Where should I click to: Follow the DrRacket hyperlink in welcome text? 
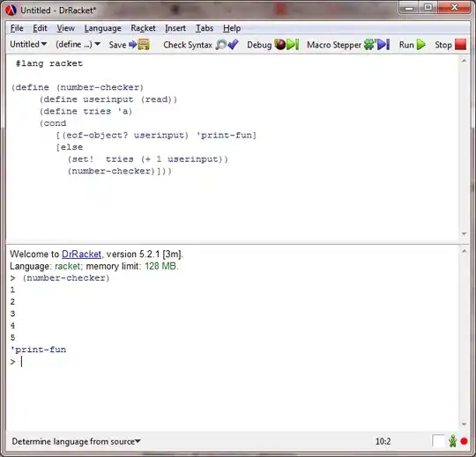pyautogui.click(x=81, y=254)
